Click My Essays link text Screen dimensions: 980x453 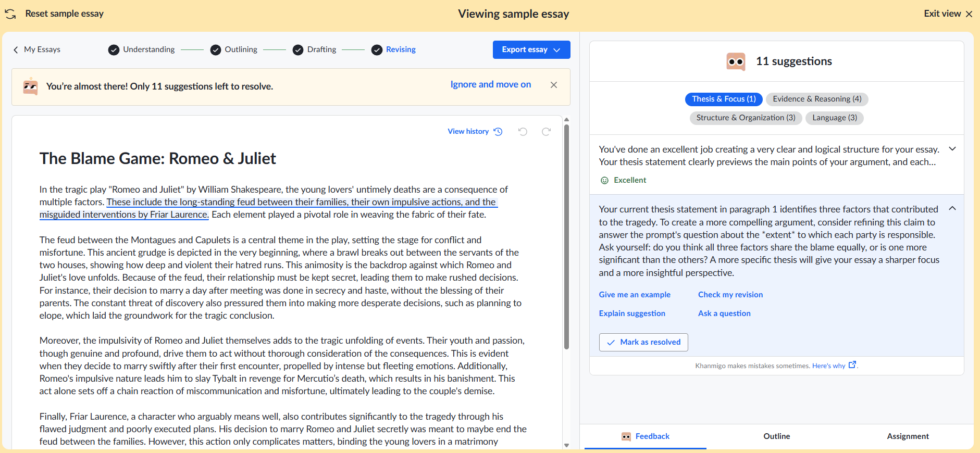(42, 49)
